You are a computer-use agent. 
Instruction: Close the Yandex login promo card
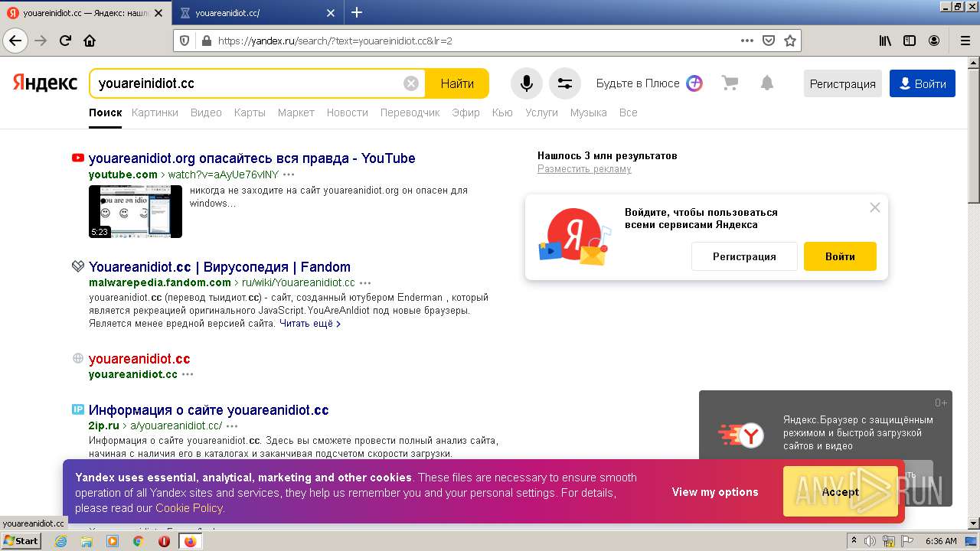[x=875, y=207]
